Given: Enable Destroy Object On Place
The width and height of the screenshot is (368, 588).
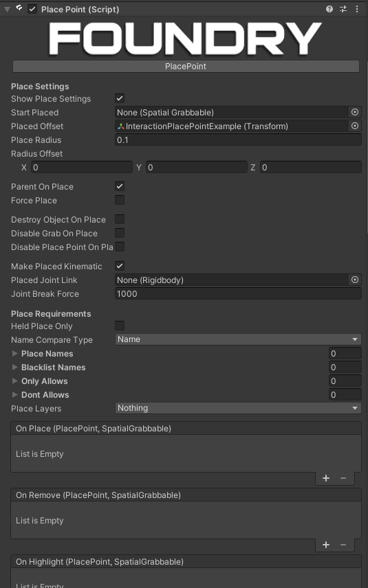Looking at the screenshot, I should click(120, 219).
